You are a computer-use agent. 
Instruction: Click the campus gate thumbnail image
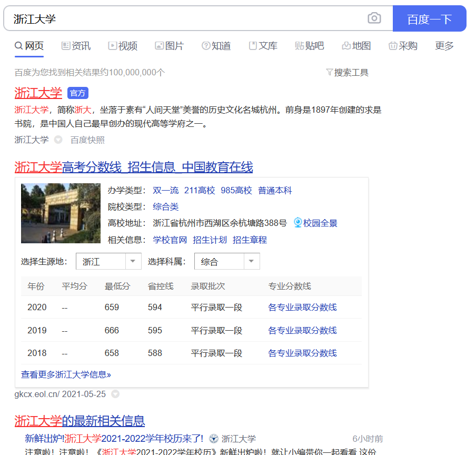[61, 213]
